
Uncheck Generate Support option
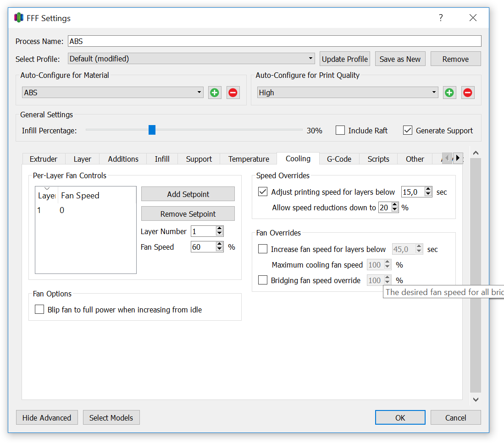pos(408,130)
